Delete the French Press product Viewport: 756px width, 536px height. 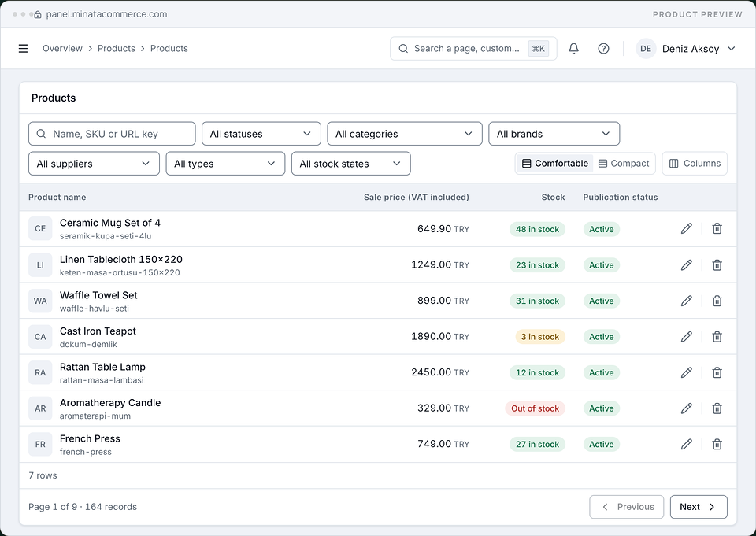[717, 444]
